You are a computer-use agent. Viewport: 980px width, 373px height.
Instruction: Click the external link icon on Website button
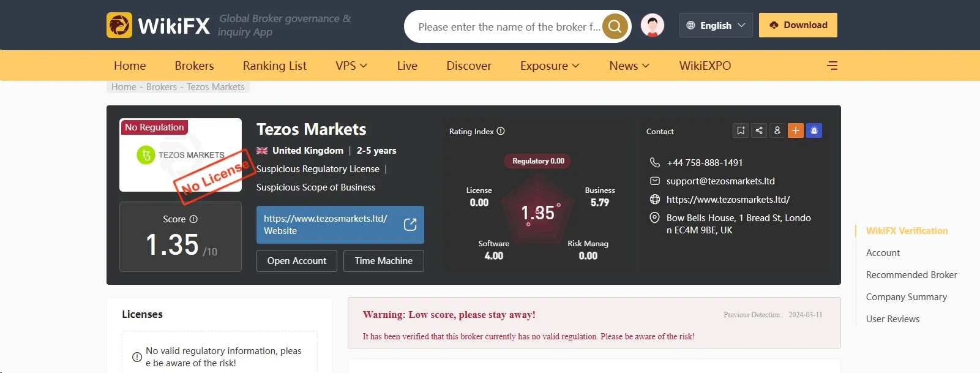point(410,225)
